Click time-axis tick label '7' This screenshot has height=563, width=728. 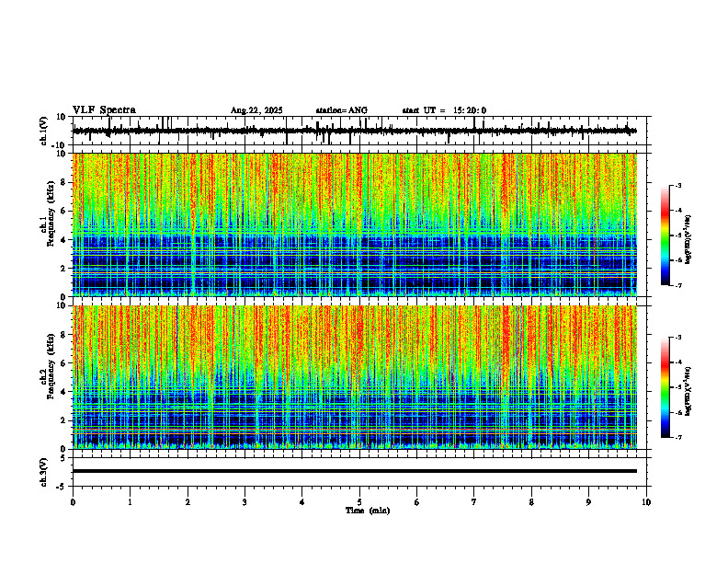474,502
